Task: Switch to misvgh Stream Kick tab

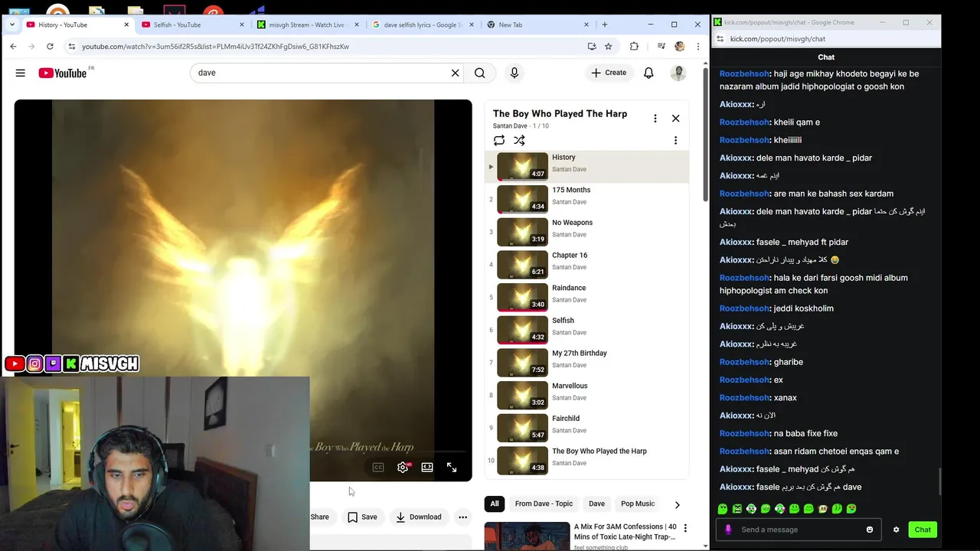Action: pyautogui.click(x=307, y=24)
